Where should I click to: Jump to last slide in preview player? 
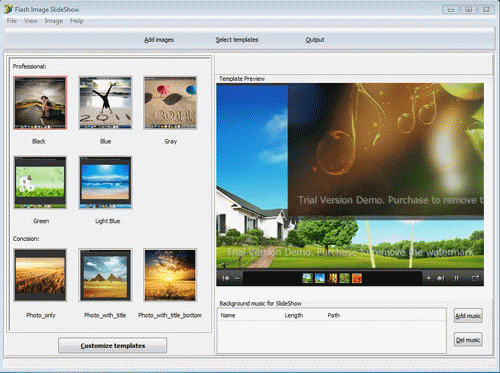coord(441,278)
